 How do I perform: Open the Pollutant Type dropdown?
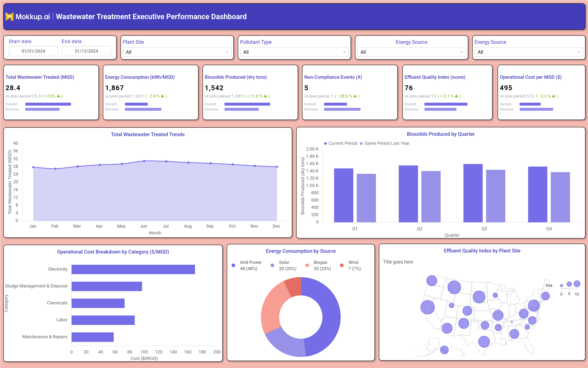pos(294,52)
